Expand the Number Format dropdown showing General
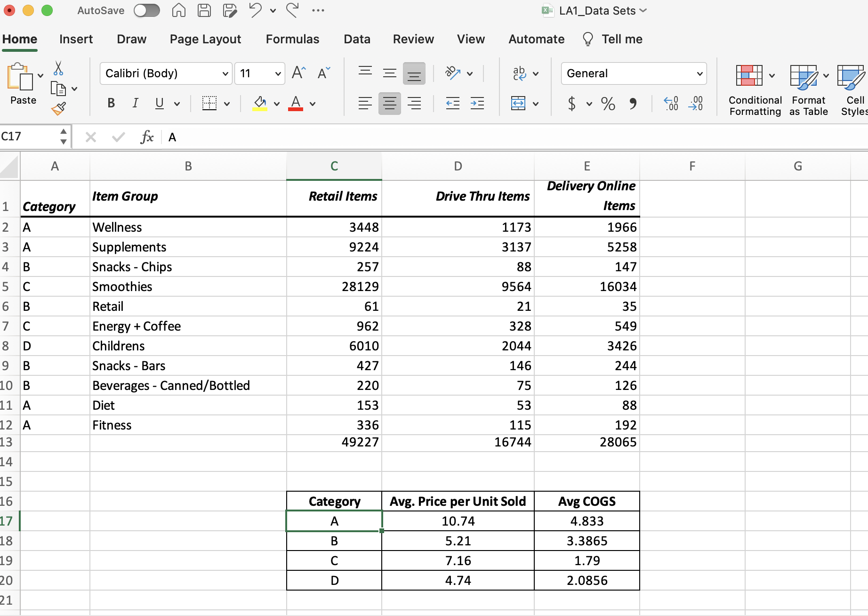 tap(700, 73)
